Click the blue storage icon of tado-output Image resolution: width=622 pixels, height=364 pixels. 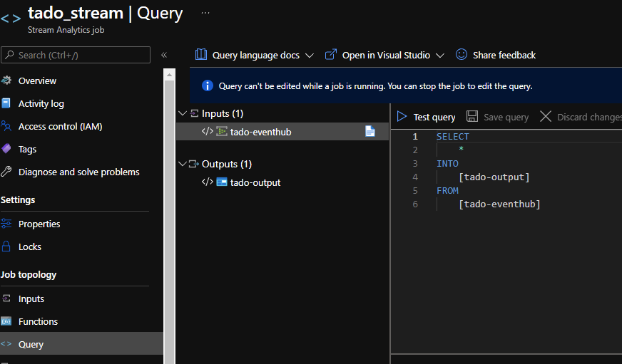point(222,182)
